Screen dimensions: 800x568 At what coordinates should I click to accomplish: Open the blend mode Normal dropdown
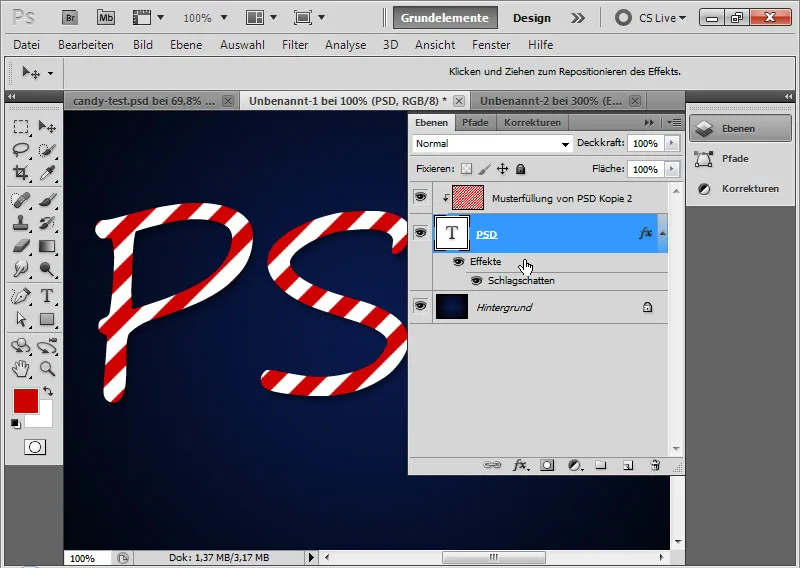(x=492, y=144)
